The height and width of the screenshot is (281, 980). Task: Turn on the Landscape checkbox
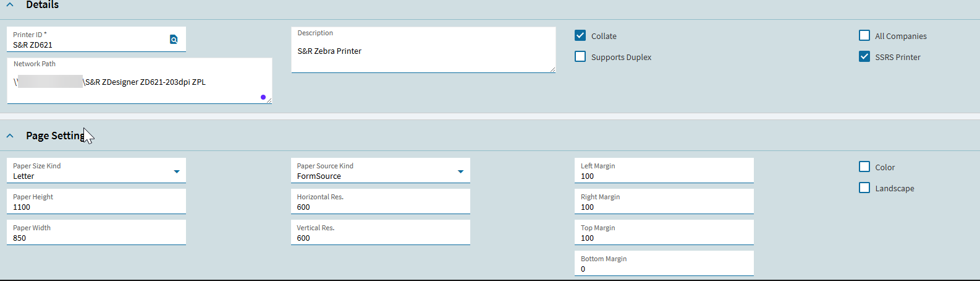(x=864, y=188)
